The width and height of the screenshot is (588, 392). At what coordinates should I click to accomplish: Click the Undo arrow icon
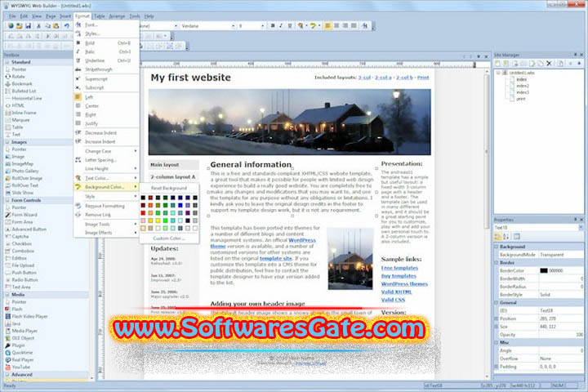click(67, 26)
